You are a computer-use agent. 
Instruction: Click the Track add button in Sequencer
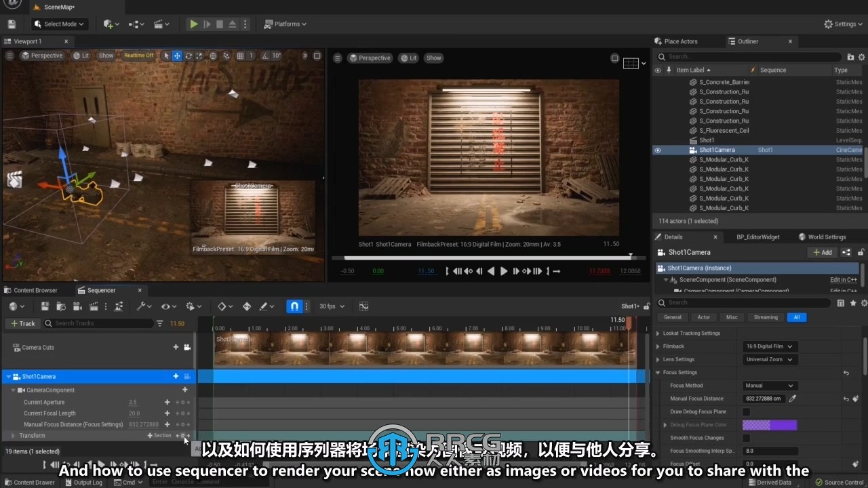(22, 323)
